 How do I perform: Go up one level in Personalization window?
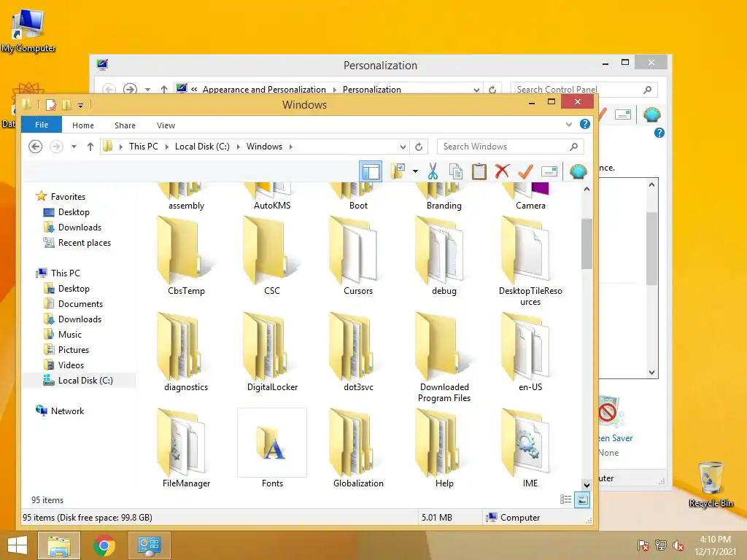coord(164,90)
